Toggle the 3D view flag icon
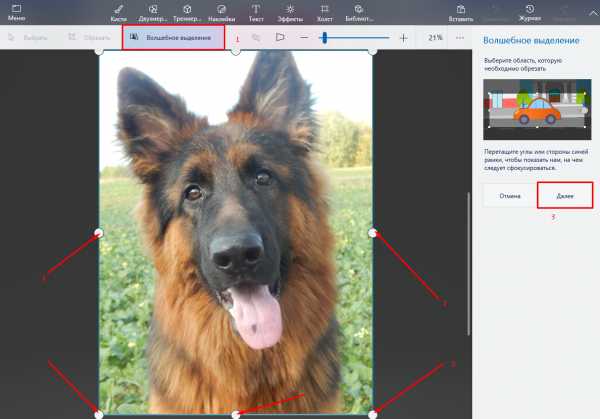Viewport: 600px width, 419px height. pyautogui.click(x=280, y=38)
